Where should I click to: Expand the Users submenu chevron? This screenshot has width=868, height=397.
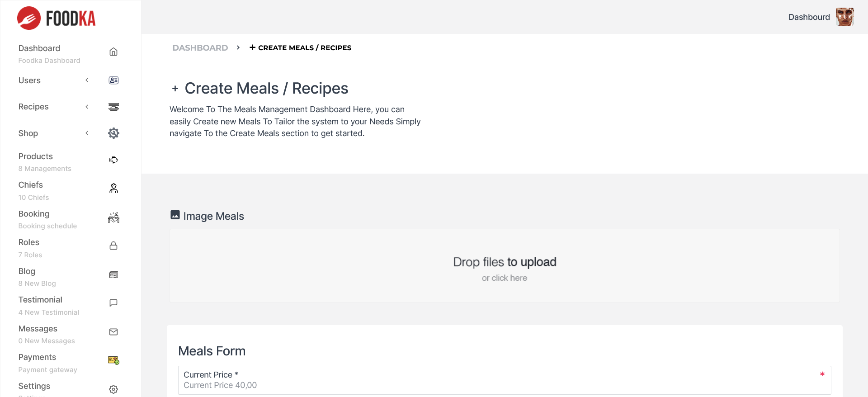pyautogui.click(x=87, y=80)
